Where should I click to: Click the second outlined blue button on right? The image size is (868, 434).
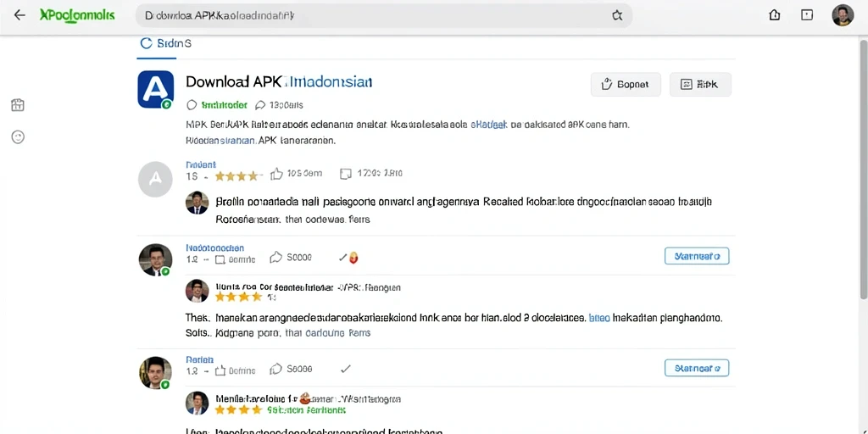[697, 368]
